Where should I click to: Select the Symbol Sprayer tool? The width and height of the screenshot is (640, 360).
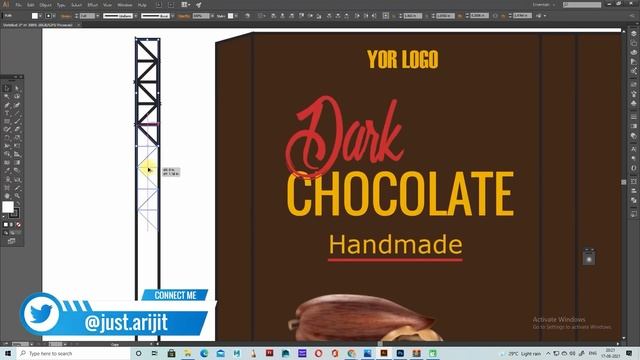(x=7, y=179)
